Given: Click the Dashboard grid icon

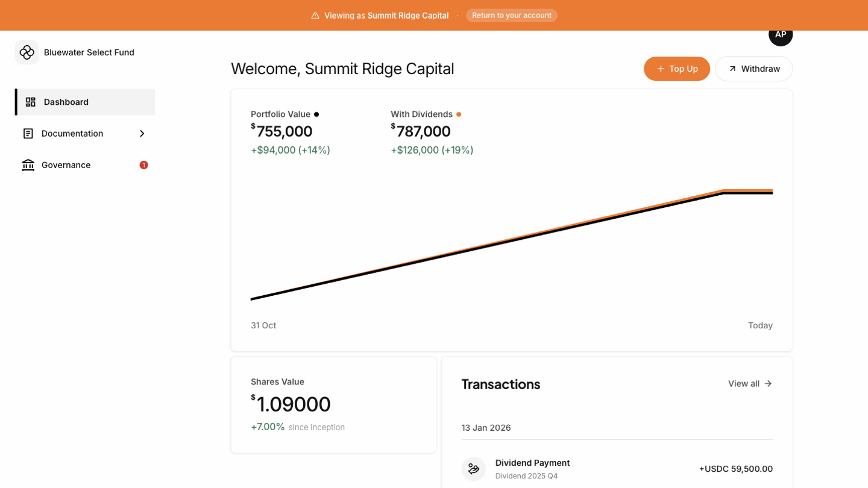Looking at the screenshot, I should 31,102.
